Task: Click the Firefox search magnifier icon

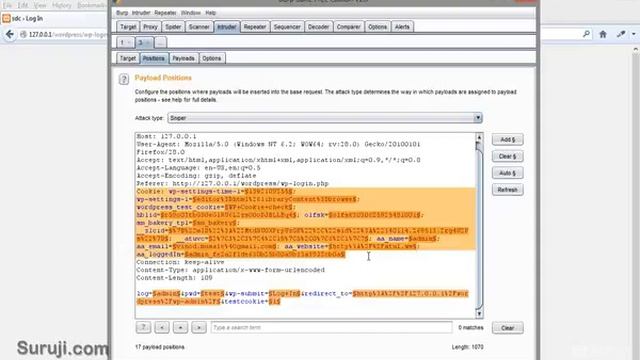Action: (x=586, y=34)
